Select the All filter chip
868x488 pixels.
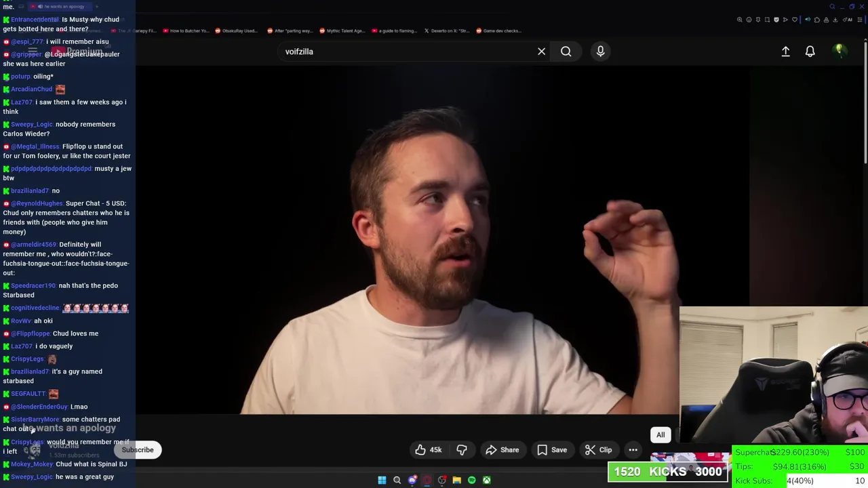pyautogui.click(x=660, y=434)
